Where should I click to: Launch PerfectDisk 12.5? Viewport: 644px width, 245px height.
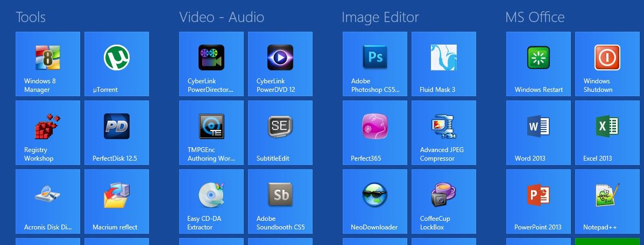(117, 133)
